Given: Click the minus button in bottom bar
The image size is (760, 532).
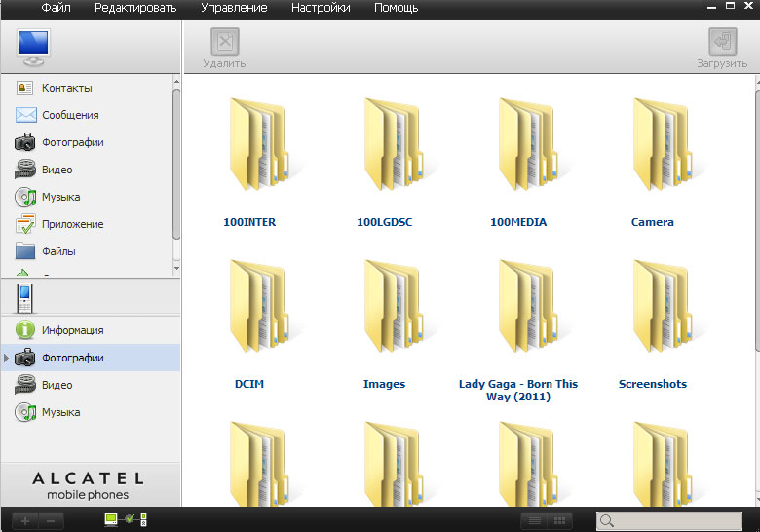Looking at the screenshot, I should [52, 521].
